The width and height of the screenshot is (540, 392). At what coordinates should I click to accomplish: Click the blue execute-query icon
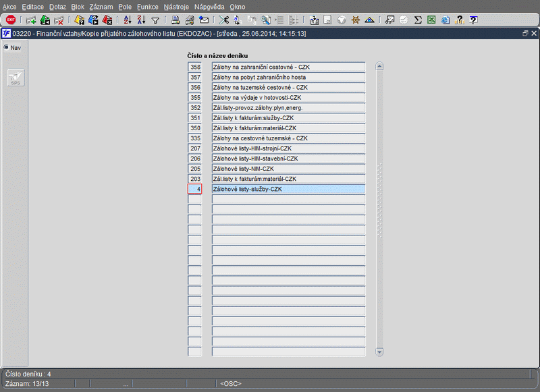coord(93,20)
